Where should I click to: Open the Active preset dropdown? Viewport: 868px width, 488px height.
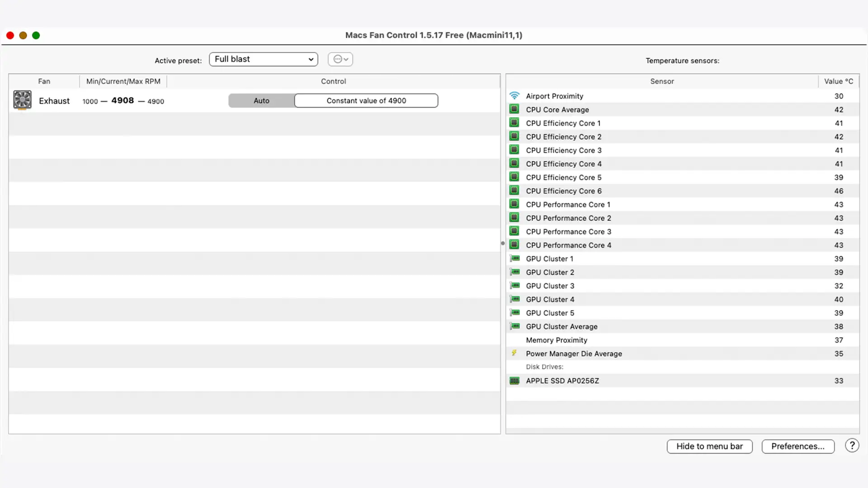[263, 58]
